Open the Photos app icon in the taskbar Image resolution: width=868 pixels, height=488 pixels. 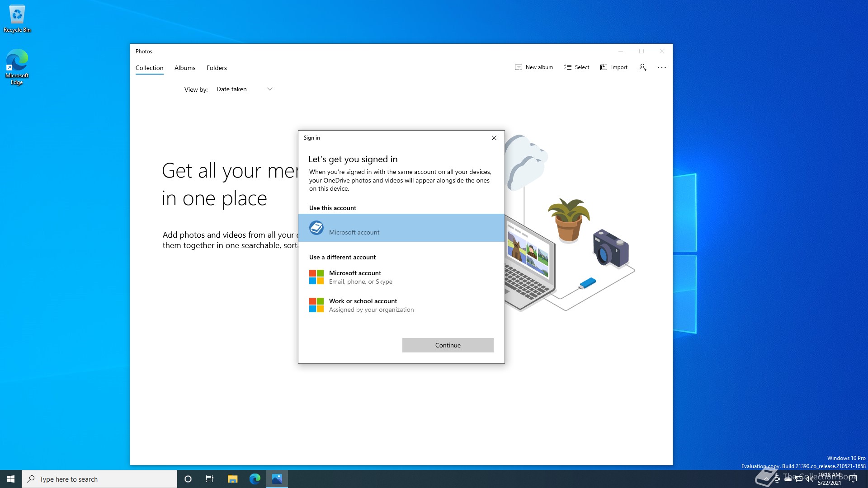coord(277,479)
